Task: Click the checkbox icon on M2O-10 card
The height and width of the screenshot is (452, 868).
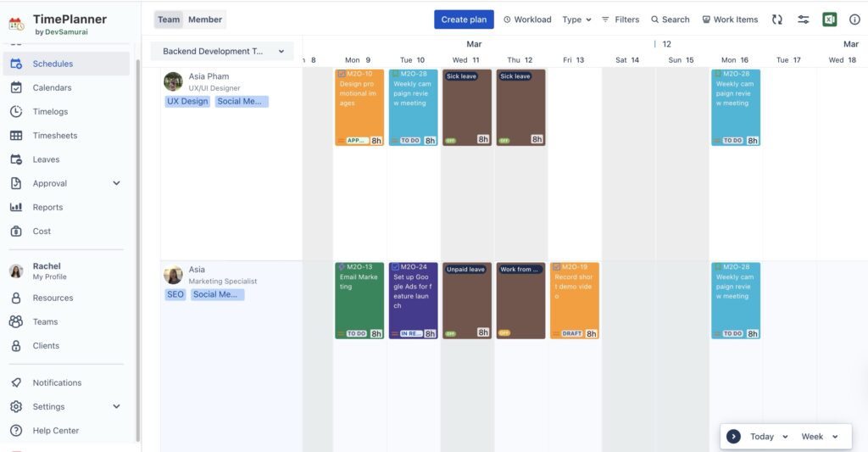Action: [342, 74]
